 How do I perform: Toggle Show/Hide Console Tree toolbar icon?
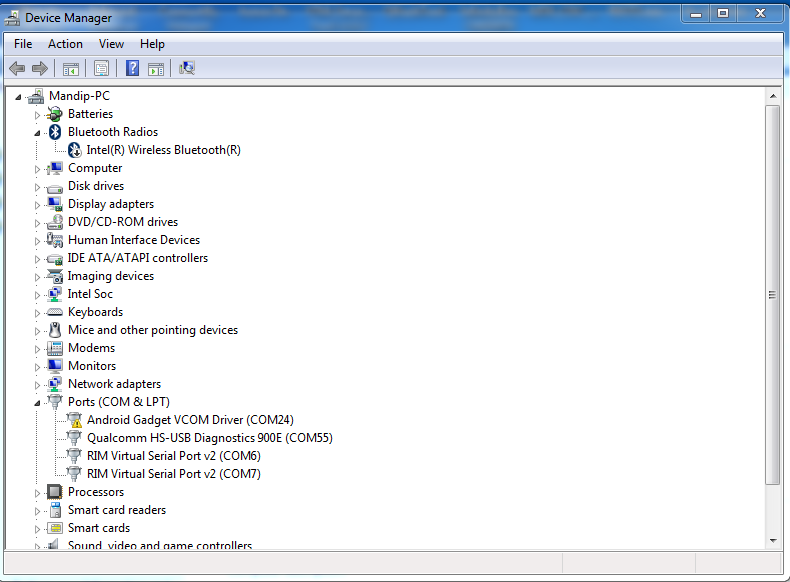pyautogui.click(x=70, y=68)
